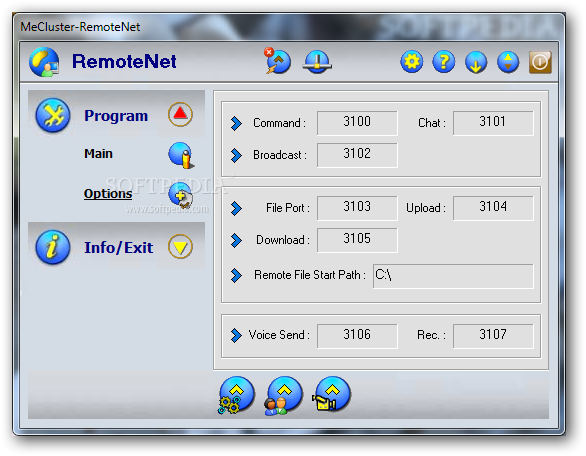Click the disconnect icon with red X
Screen dimensions: 586x456
278,61
